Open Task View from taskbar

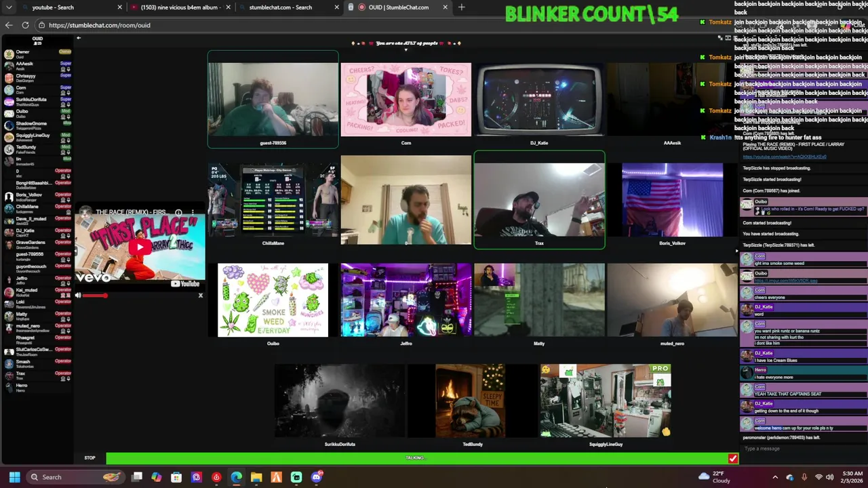[x=136, y=477]
